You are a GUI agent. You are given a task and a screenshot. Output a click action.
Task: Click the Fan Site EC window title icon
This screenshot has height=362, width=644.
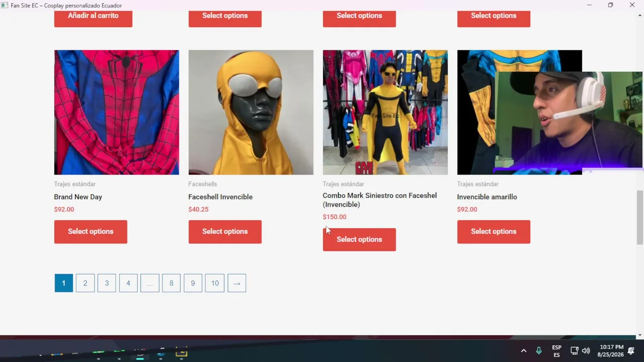(x=6, y=6)
